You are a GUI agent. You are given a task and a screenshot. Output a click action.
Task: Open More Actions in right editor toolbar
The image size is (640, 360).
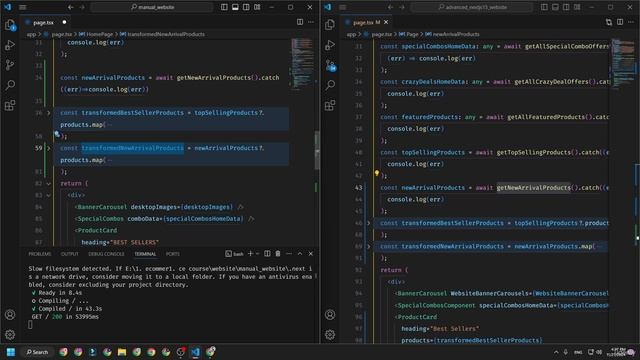pos(631,22)
